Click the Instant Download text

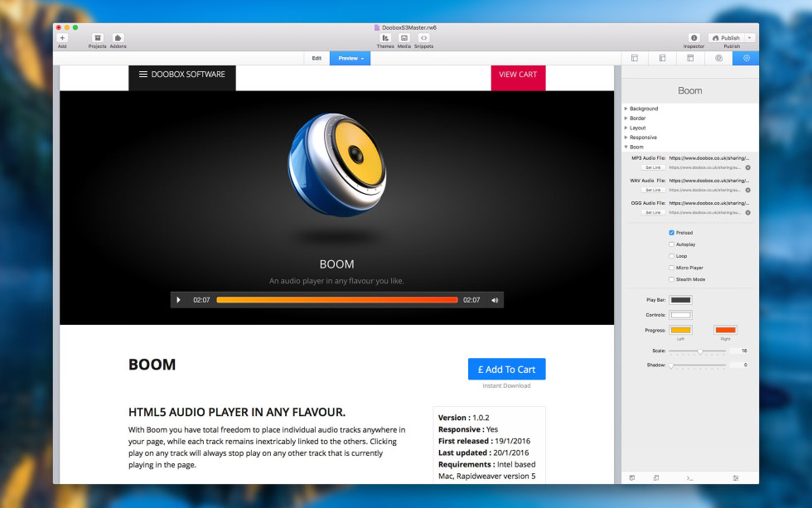pyautogui.click(x=506, y=386)
